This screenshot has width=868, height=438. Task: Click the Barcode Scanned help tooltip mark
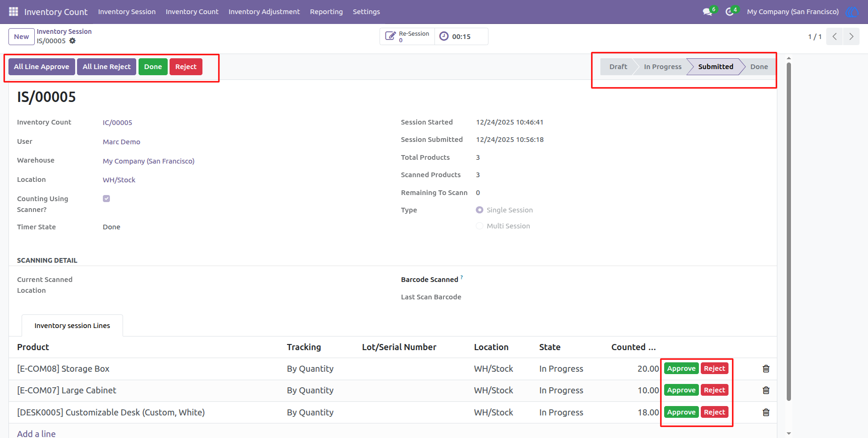click(x=462, y=277)
